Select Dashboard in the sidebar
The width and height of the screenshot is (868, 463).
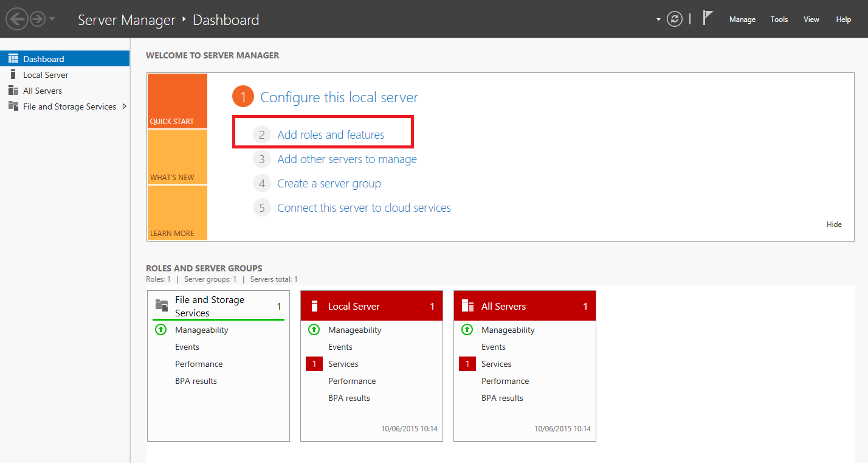65,59
